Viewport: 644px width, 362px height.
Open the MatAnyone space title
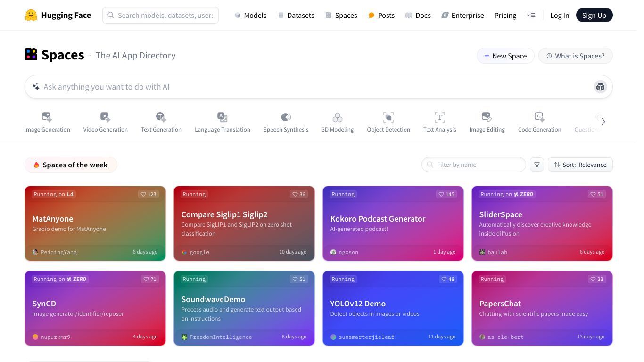point(53,219)
